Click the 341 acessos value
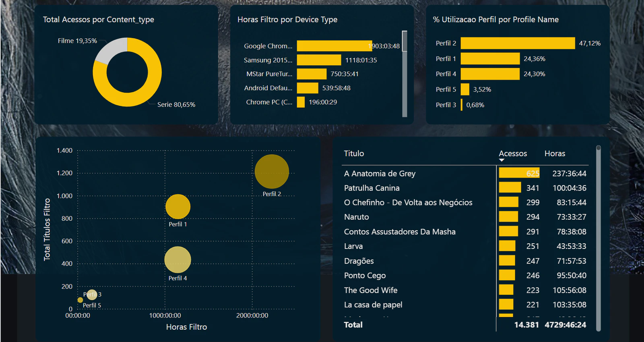644x342 pixels. coord(533,188)
